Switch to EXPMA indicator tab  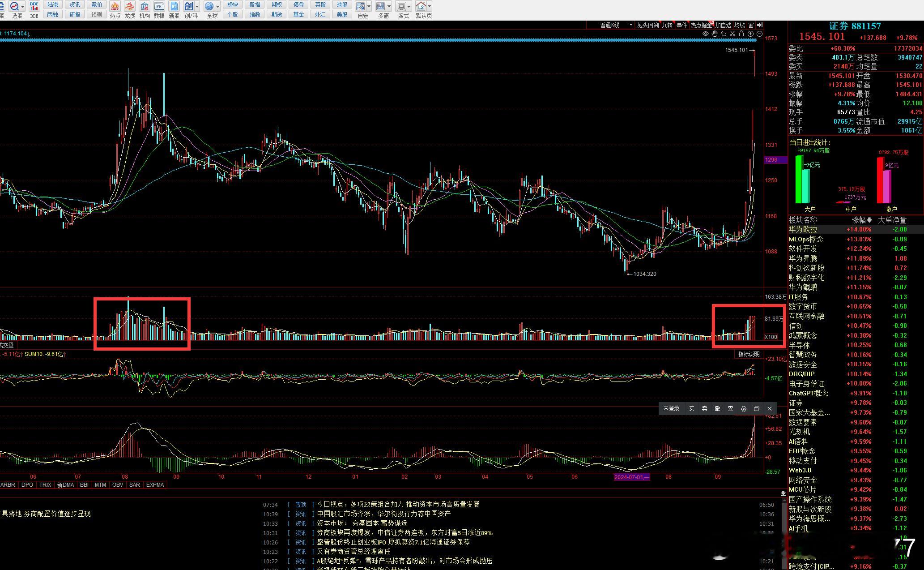point(155,485)
